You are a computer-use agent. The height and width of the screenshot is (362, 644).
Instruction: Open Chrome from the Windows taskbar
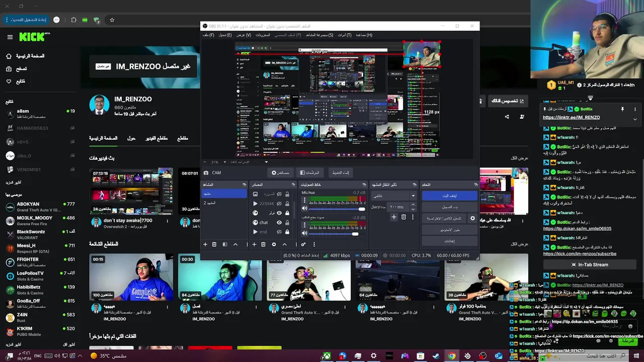[452, 356]
